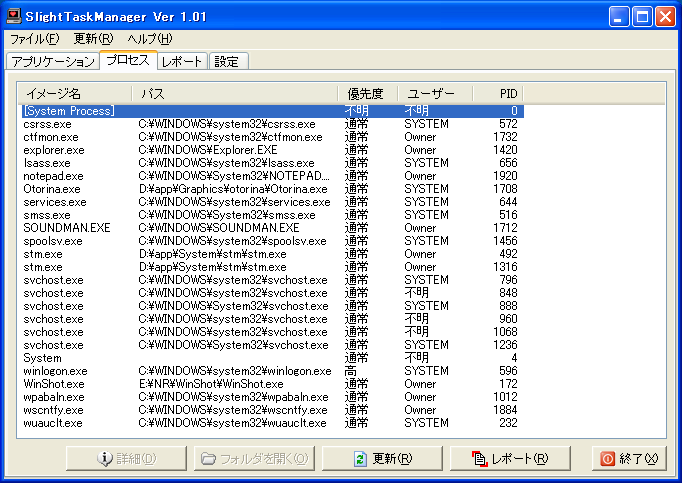Open the 更新(R) menu in menu bar
The height and width of the screenshot is (483, 682).
[93, 39]
